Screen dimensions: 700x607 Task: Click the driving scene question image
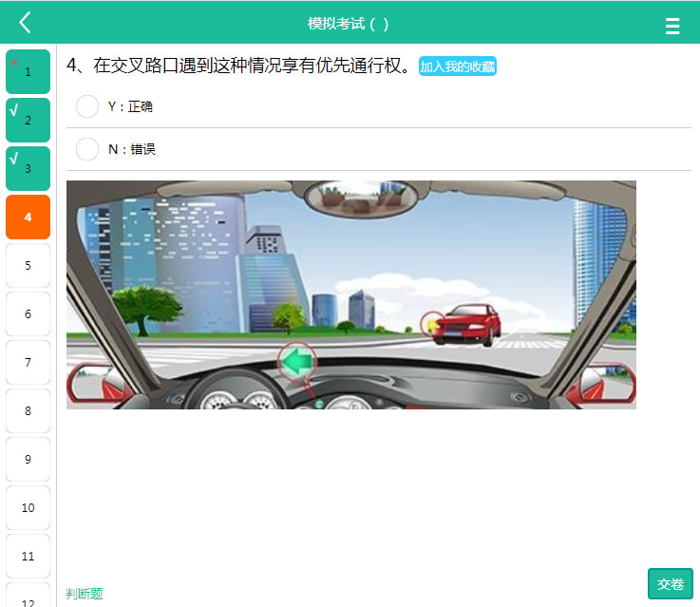pos(351,294)
